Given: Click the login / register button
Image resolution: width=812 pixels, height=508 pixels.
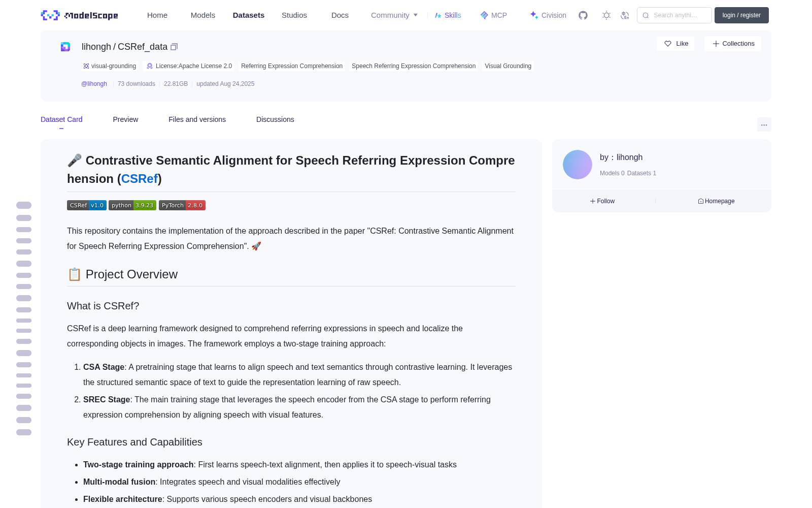Looking at the screenshot, I should click(741, 15).
